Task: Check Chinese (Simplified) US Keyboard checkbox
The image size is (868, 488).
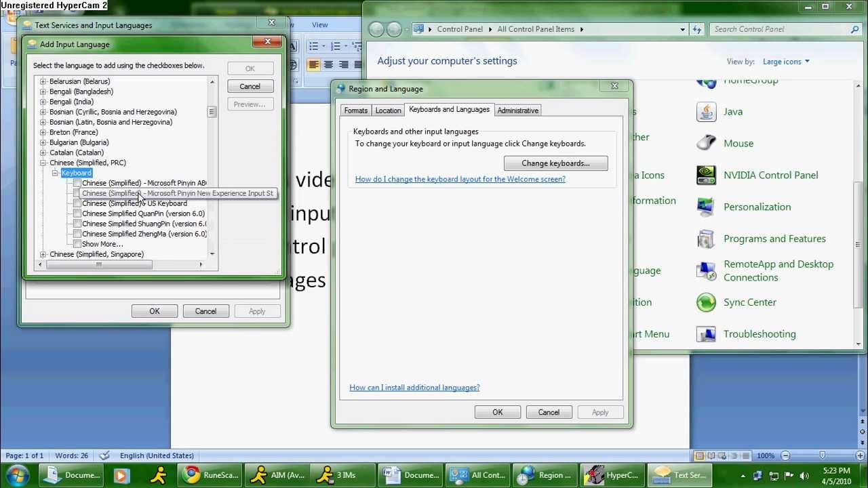Action: point(77,203)
